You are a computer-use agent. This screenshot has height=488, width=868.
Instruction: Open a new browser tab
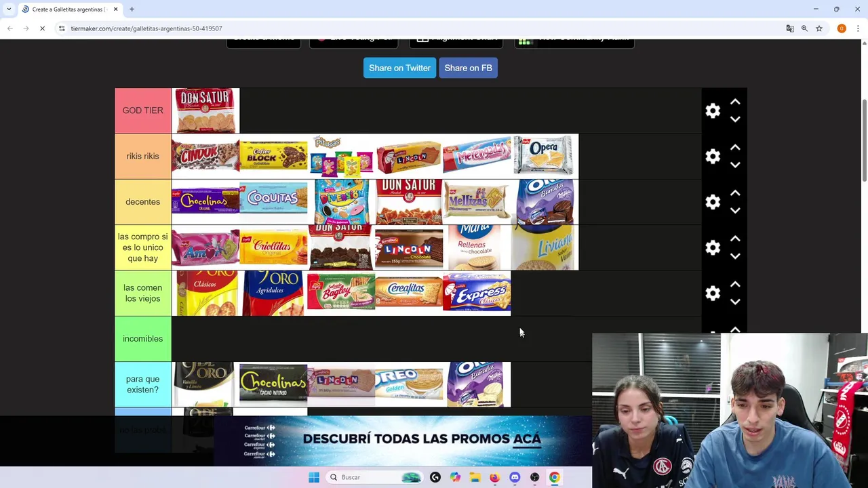(x=132, y=9)
